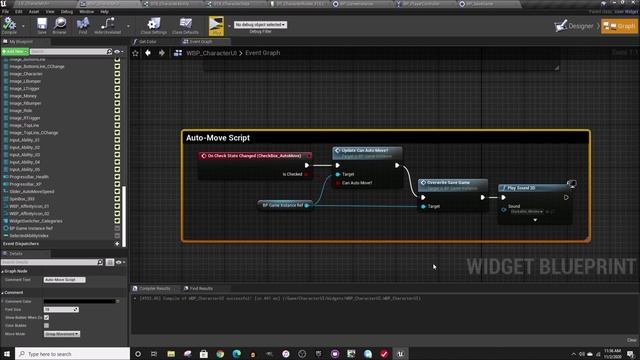Viewport: 640px width, 360px height.
Task: Toggle the Color Bubble checkbox
Action: [46, 325]
